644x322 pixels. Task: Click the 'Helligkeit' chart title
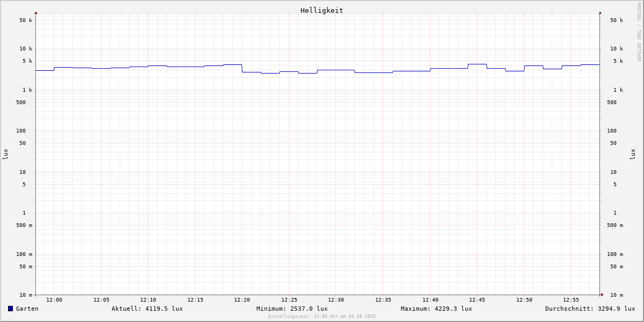coord(322,10)
